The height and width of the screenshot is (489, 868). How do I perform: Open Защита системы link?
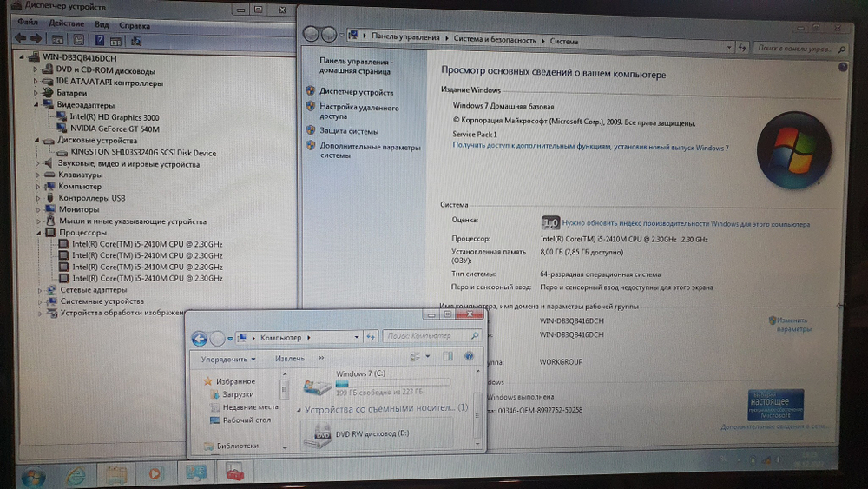[349, 131]
